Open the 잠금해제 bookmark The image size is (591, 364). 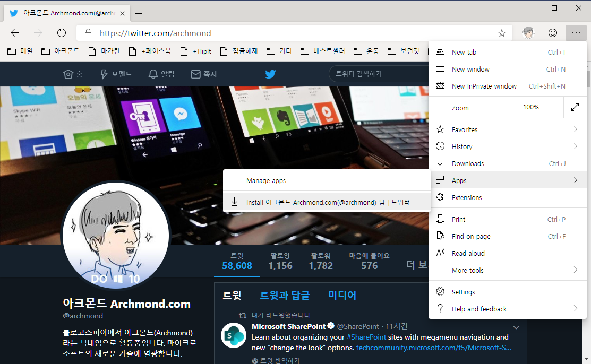tap(239, 51)
